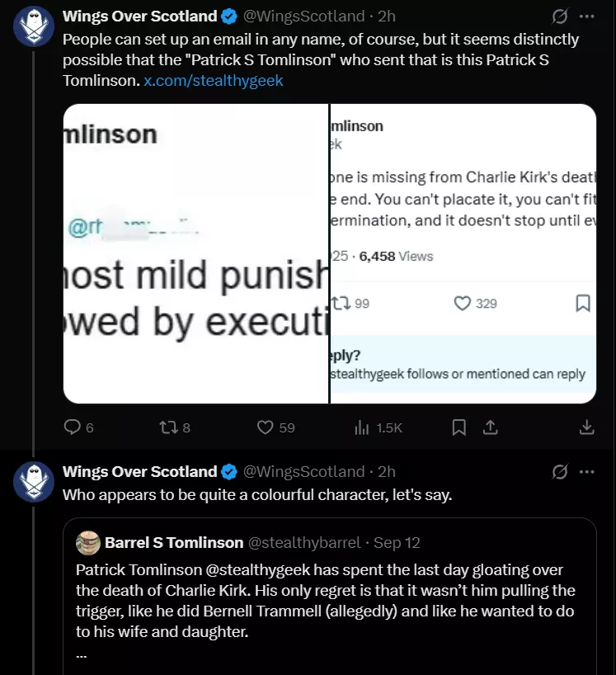Open reply icon on first tweet
Screen dimensions: 616x675
click(x=73, y=427)
